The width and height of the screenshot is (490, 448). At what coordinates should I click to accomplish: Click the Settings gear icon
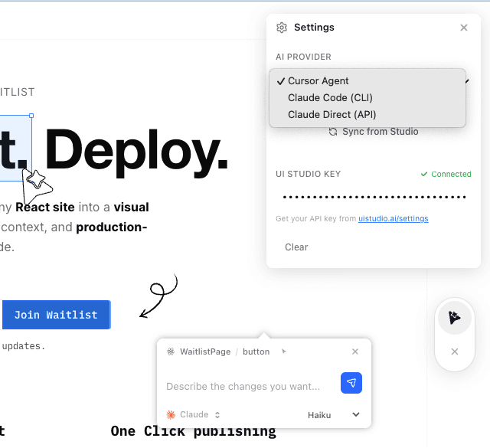tap(282, 28)
